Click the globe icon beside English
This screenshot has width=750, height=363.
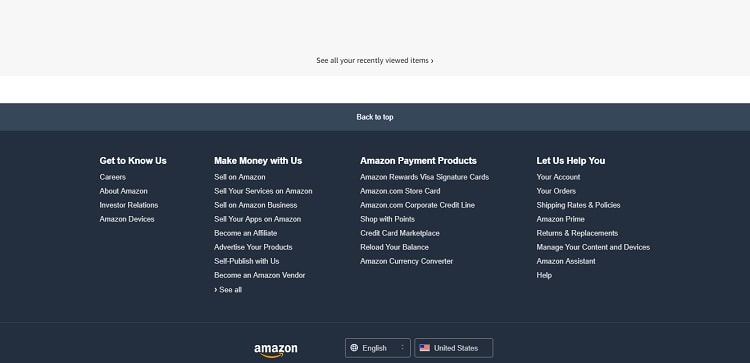(x=354, y=348)
